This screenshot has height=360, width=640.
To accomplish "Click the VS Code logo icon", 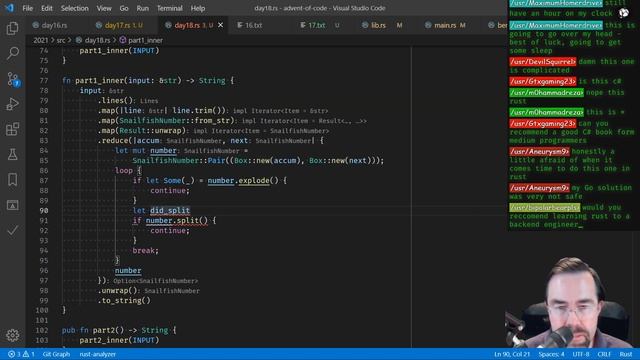I will click(9, 8).
